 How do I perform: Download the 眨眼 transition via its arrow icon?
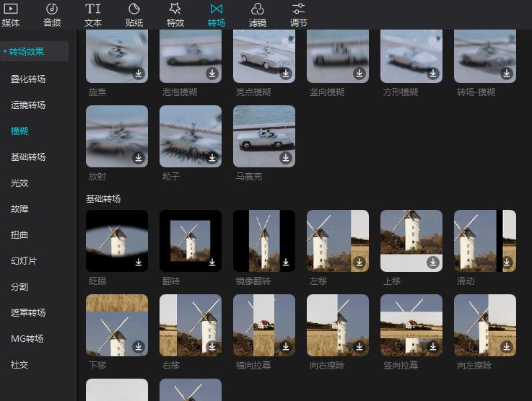pos(139,262)
